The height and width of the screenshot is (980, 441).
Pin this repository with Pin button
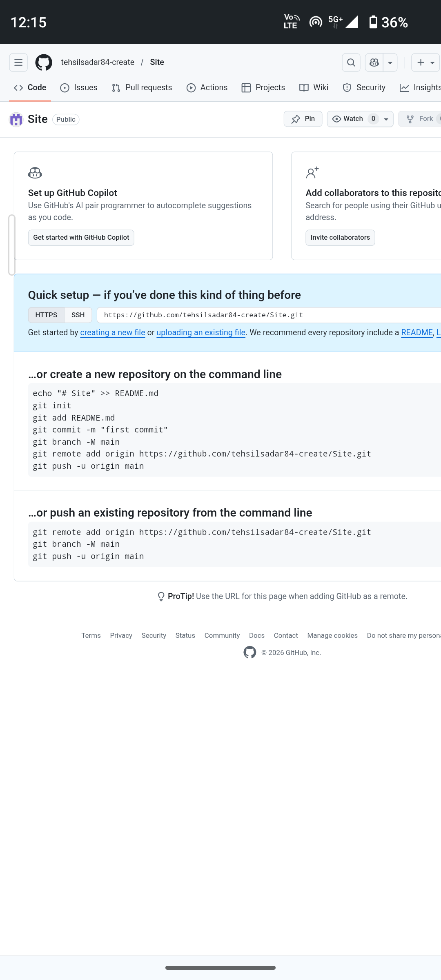click(x=303, y=119)
